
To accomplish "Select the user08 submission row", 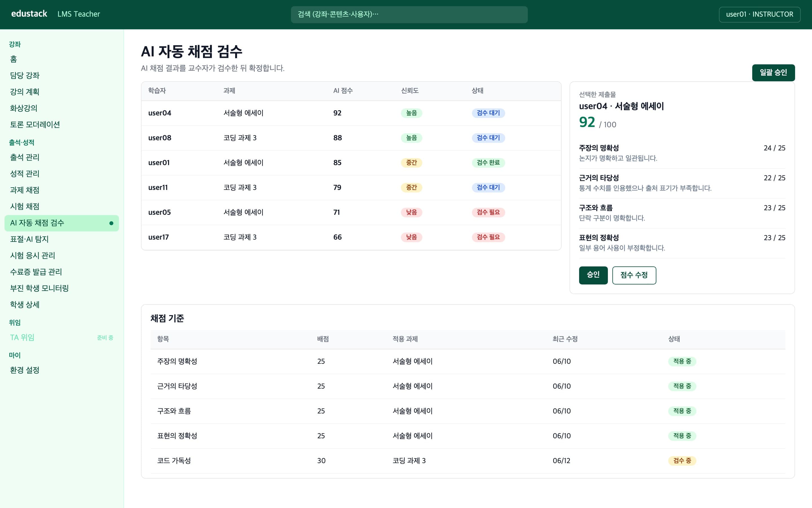I will pyautogui.click(x=351, y=138).
